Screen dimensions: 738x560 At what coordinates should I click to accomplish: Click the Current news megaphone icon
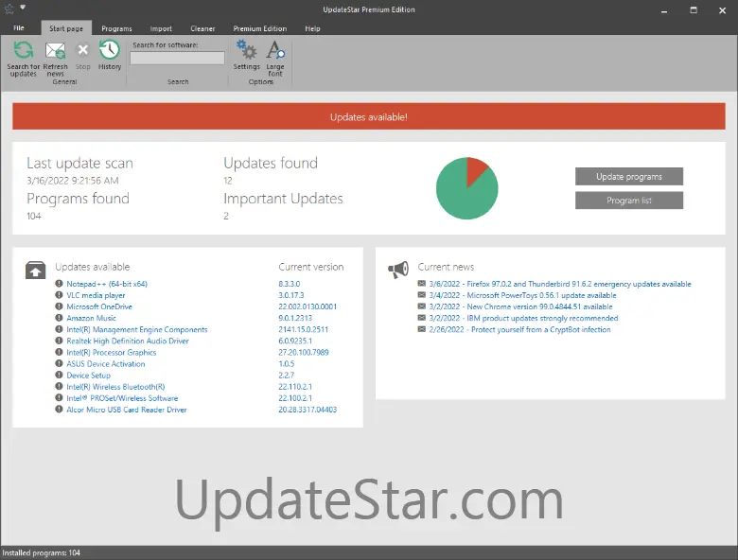[x=398, y=270]
